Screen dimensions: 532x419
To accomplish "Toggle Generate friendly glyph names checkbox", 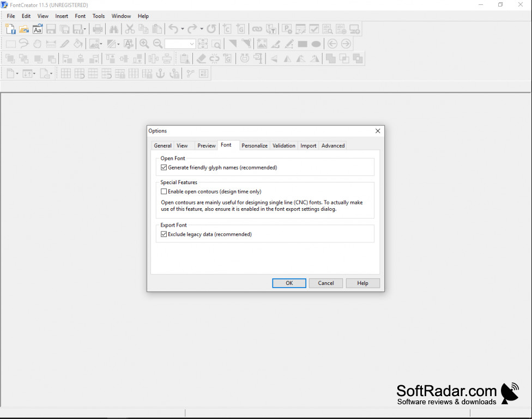I will coord(164,168).
